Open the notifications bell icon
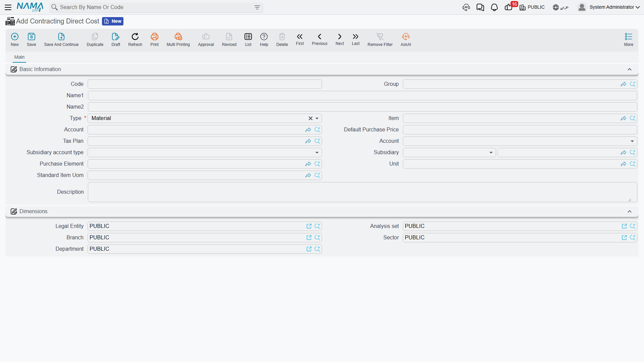Image resolution: width=644 pixels, height=362 pixels. pyautogui.click(x=494, y=7)
